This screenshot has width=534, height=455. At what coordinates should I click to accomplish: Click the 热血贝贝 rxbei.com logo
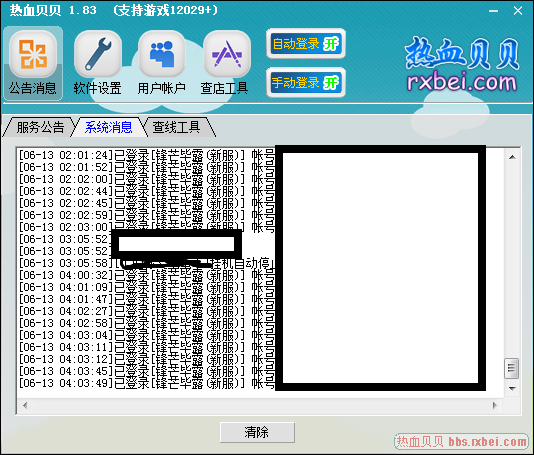pyautogui.click(x=462, y=65)
